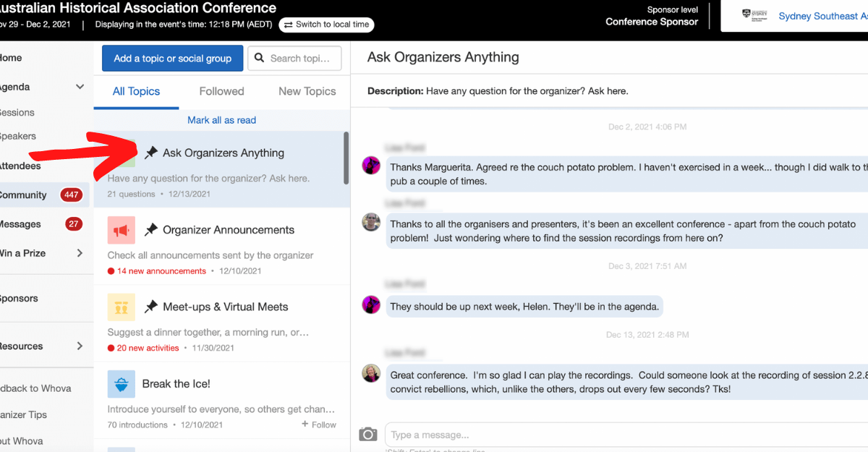Image resolution: width=868 pixels, height=452 pixels.
Task: Follow the Break the Ice topic
Action: pos(319,425)
